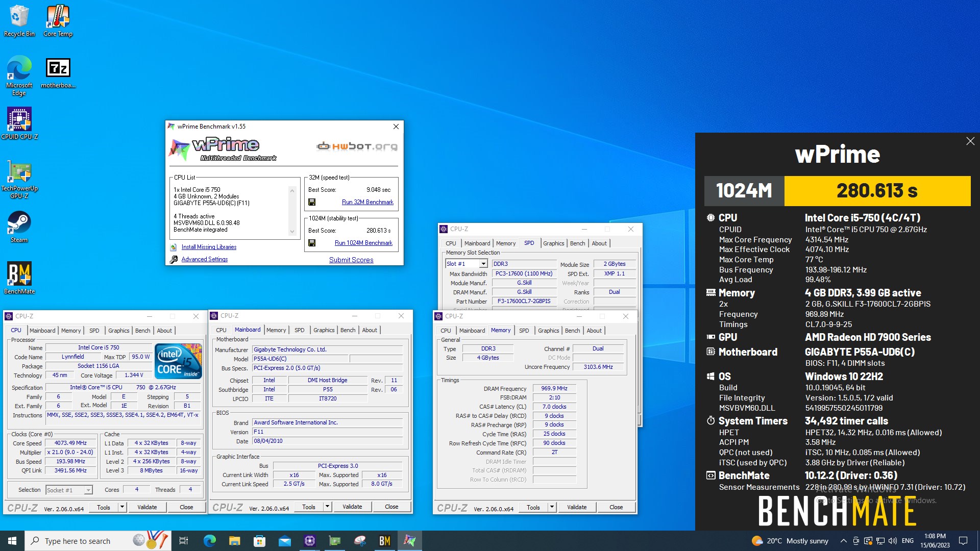Launch BenchMate desktop shortcut
The height and width of the screenshot is (551, 980).
[19, 278]
